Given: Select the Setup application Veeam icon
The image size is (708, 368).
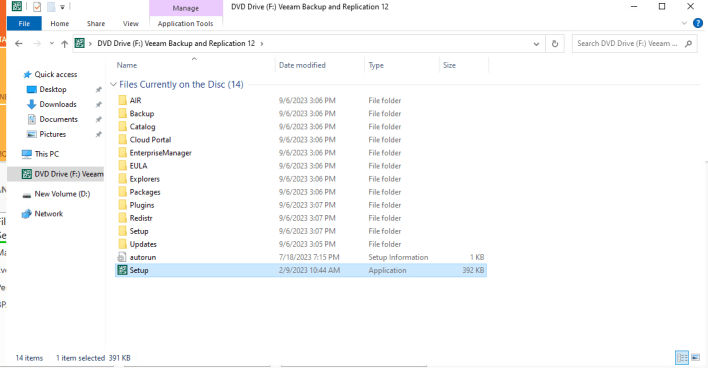Looking at the screenshot, I should (122, 270).
